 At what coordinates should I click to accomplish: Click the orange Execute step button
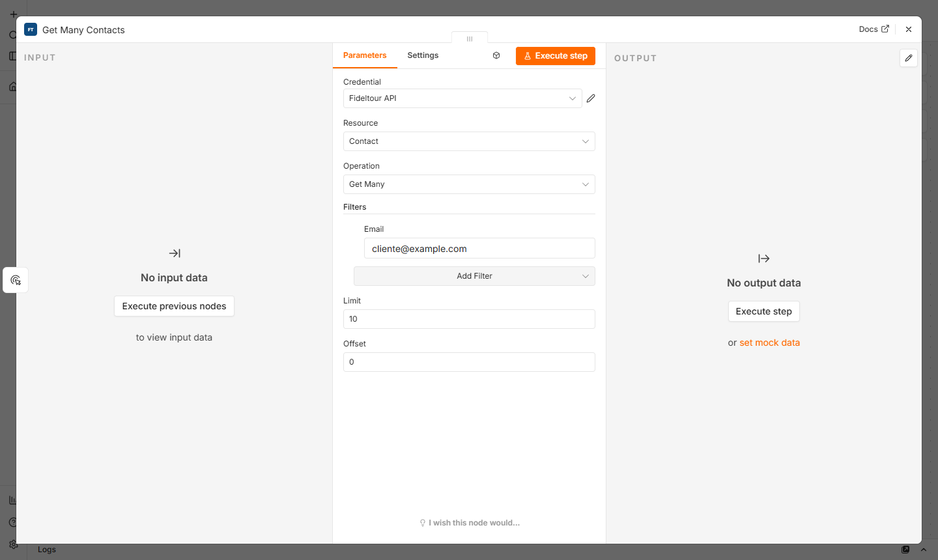pos(556,56)
